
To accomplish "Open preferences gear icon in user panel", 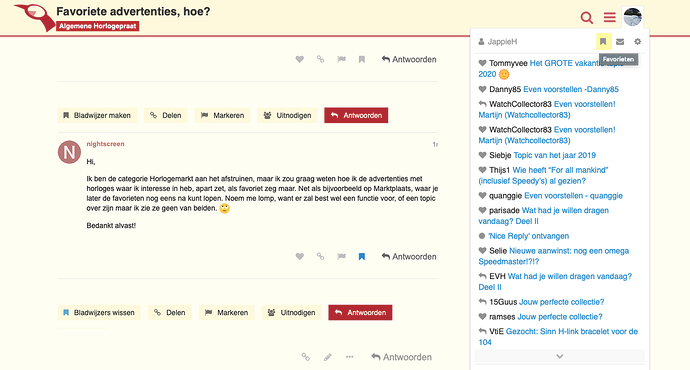I will [637, 41].
